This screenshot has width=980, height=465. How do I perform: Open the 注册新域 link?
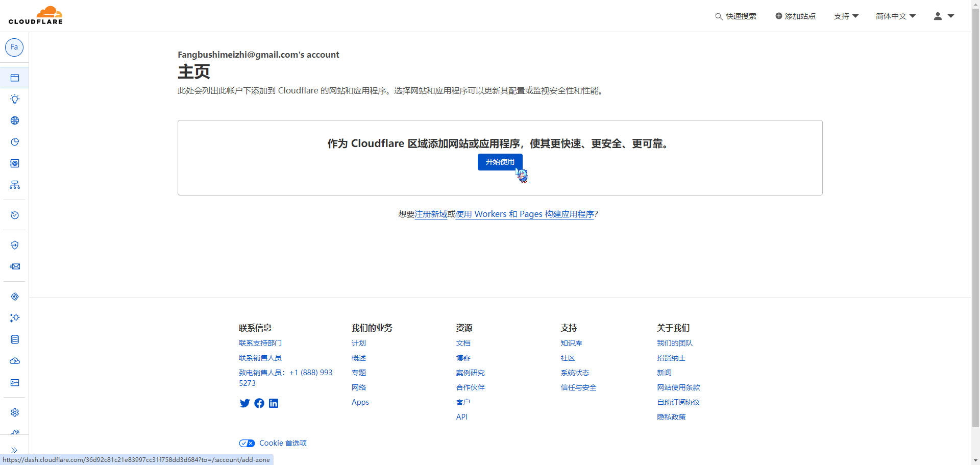tap(431, 214)
